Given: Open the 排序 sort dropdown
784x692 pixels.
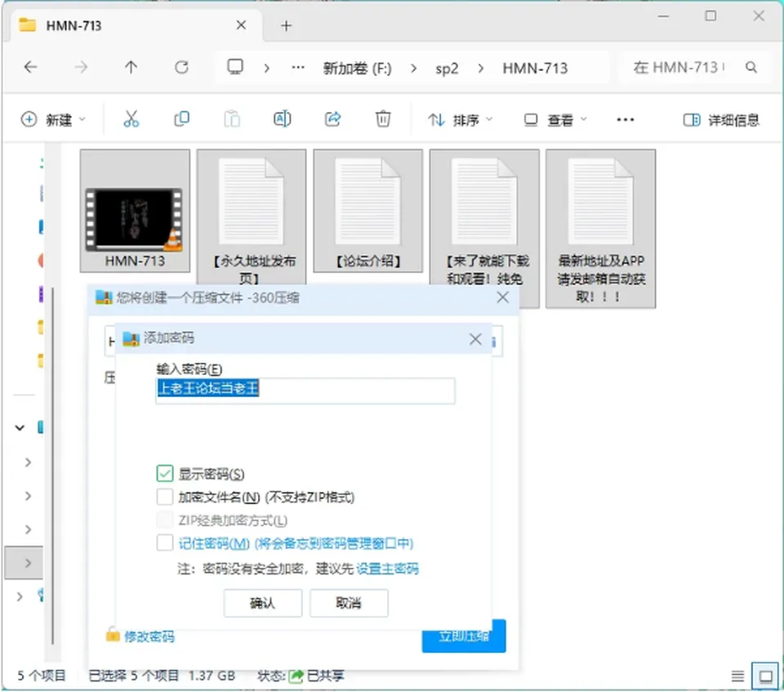Looking at the screenshot, I should [461, 119].
